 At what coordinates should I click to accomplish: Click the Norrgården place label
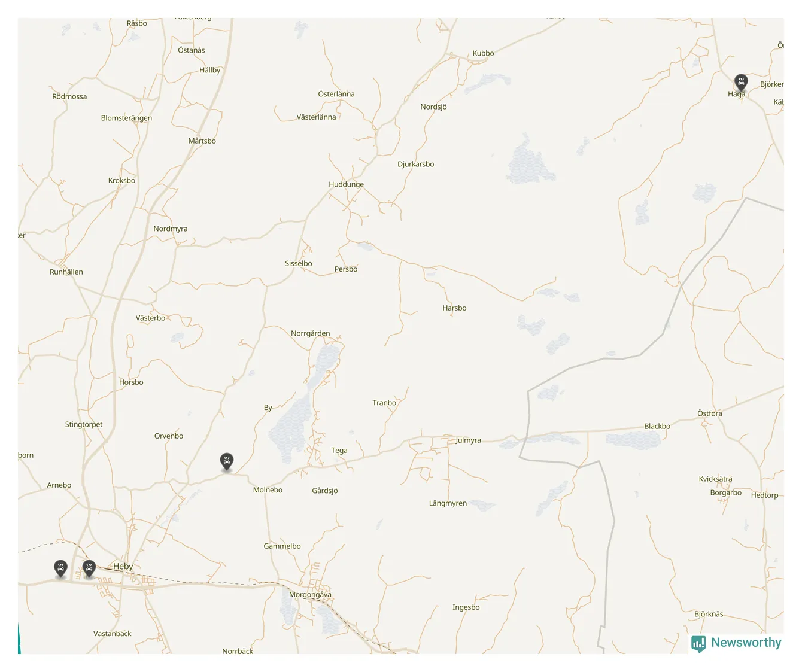(310, 333)
